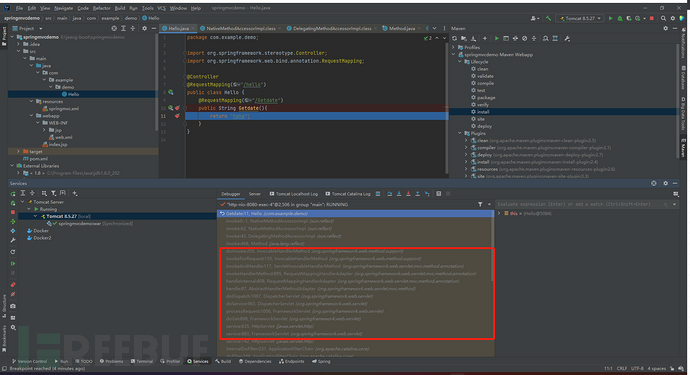Open Endpoints tool window button
The image size is (690, 375).
click(x=291, y=361)
